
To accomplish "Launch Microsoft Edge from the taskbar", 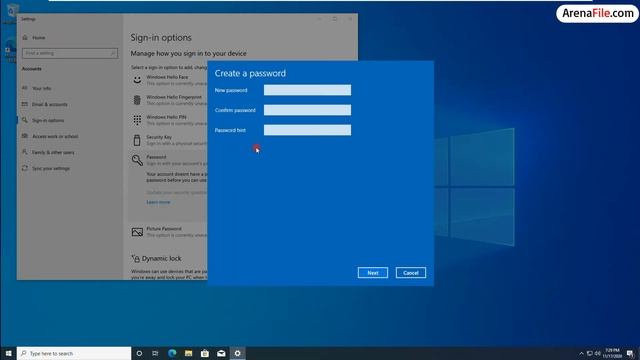I will point(172,353).
